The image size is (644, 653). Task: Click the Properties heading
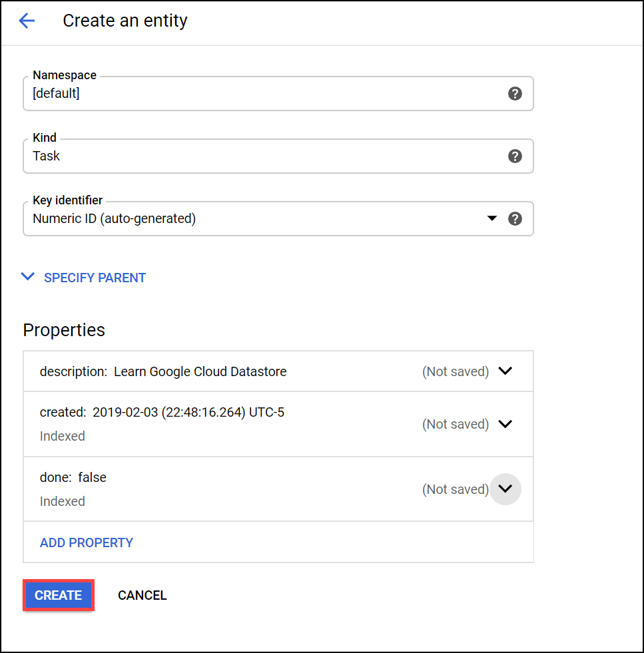click(64, 330)
